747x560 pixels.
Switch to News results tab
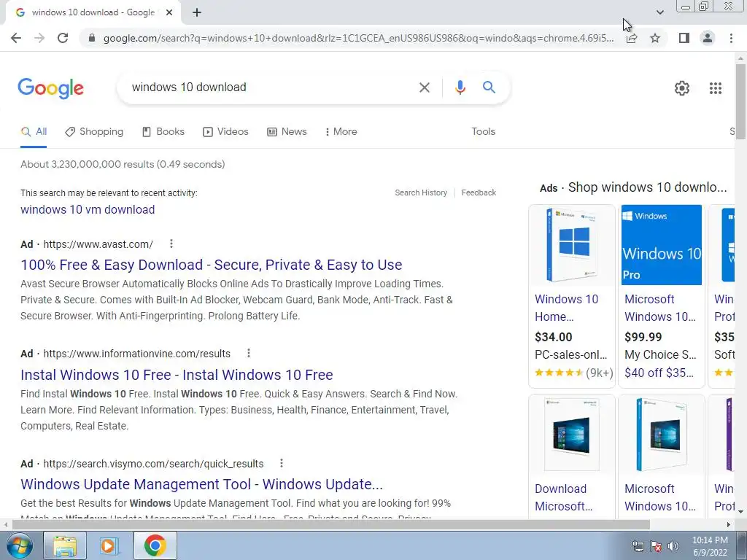coord(287,132)
